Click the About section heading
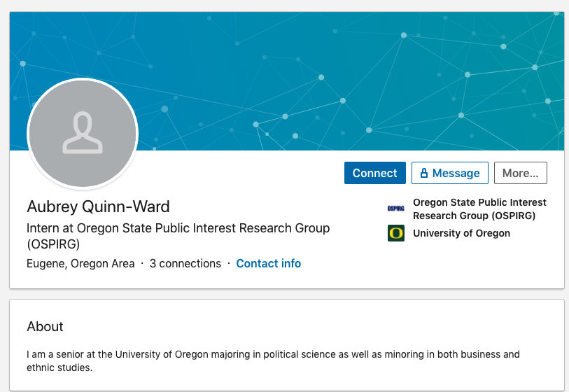The height and width of the screenshot is (392, 569). (x=45, y=327)
